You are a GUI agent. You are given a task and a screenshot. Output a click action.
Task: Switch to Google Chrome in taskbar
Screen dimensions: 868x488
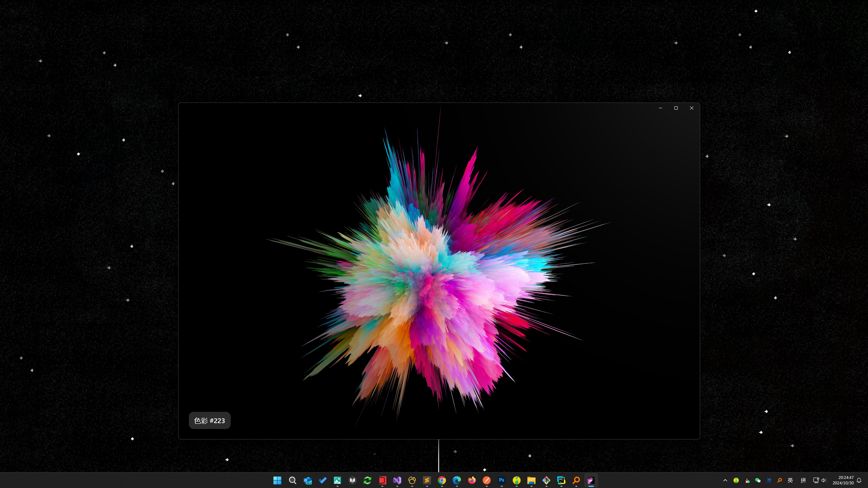[442, 480]
